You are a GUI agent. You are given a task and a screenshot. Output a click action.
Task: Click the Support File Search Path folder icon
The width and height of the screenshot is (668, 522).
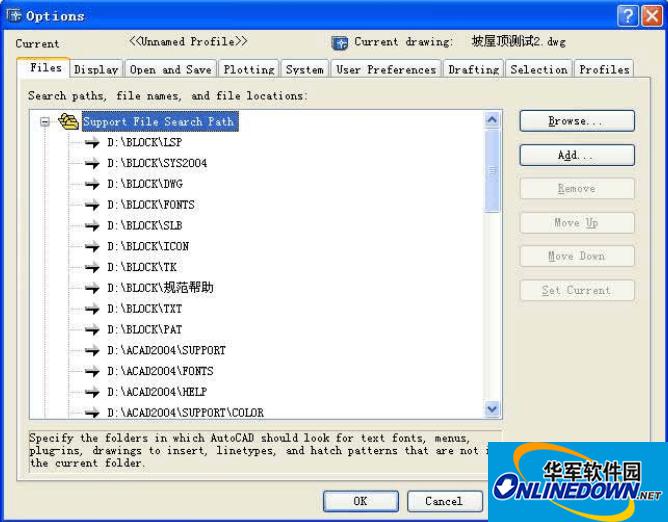pyautogui.click(x=68, y=122)
